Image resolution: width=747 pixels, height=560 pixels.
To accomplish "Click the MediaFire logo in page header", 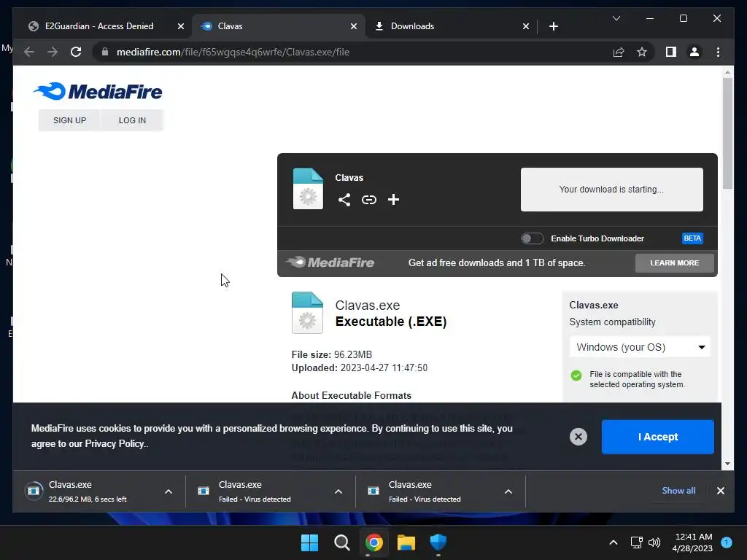I will point(98,91).
